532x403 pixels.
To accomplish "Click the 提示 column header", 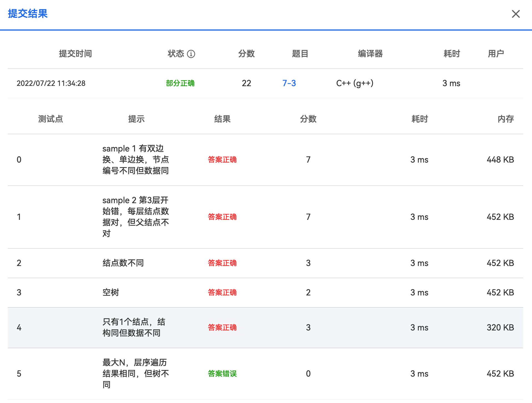I will pos(136,119).
